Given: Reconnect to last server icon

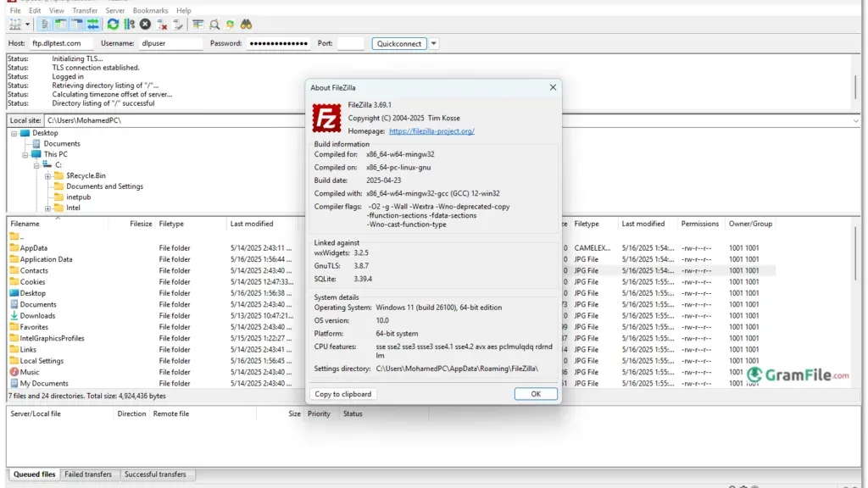Looking at the screenshot, I should [x=178, y=25].
